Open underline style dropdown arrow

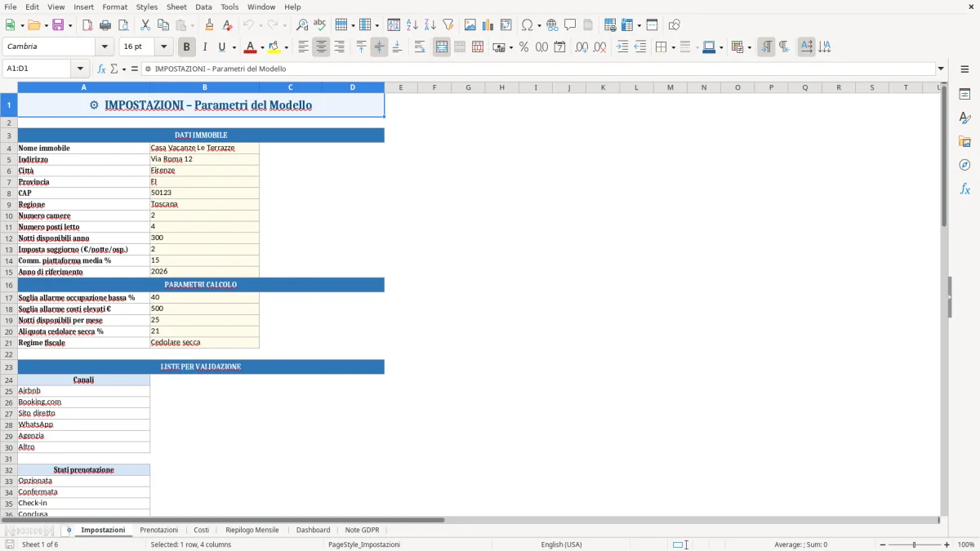click(x=234, y=47)
